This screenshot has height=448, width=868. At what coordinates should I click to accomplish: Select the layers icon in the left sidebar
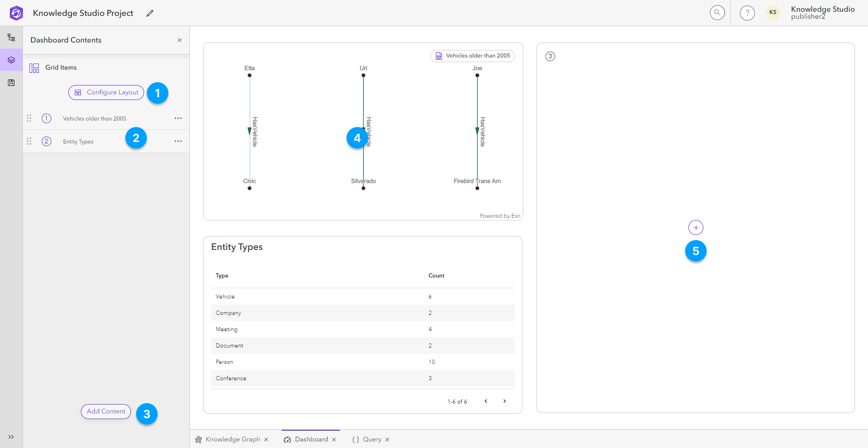pos(11,60)
